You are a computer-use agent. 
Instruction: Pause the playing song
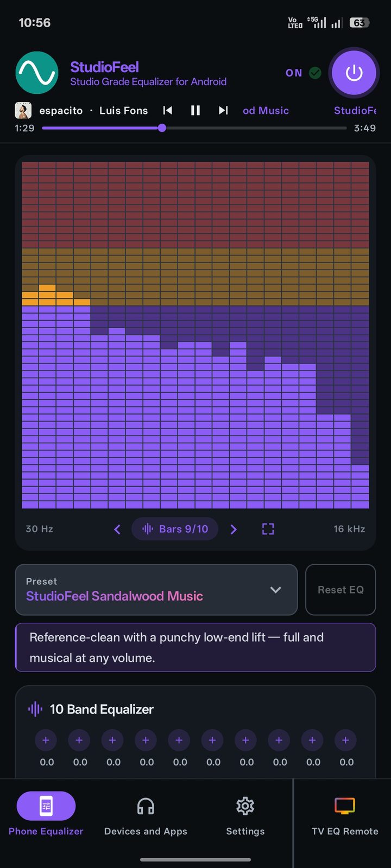click(195, 111)
